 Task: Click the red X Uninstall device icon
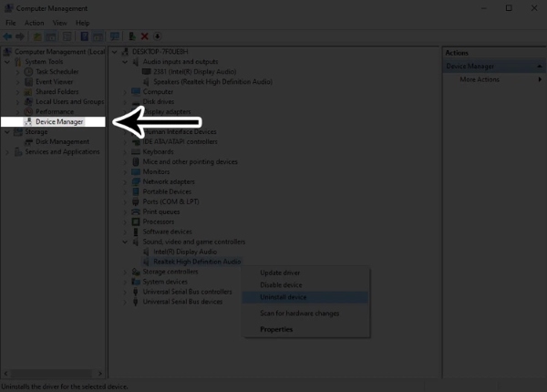click(x=144, y=36)
